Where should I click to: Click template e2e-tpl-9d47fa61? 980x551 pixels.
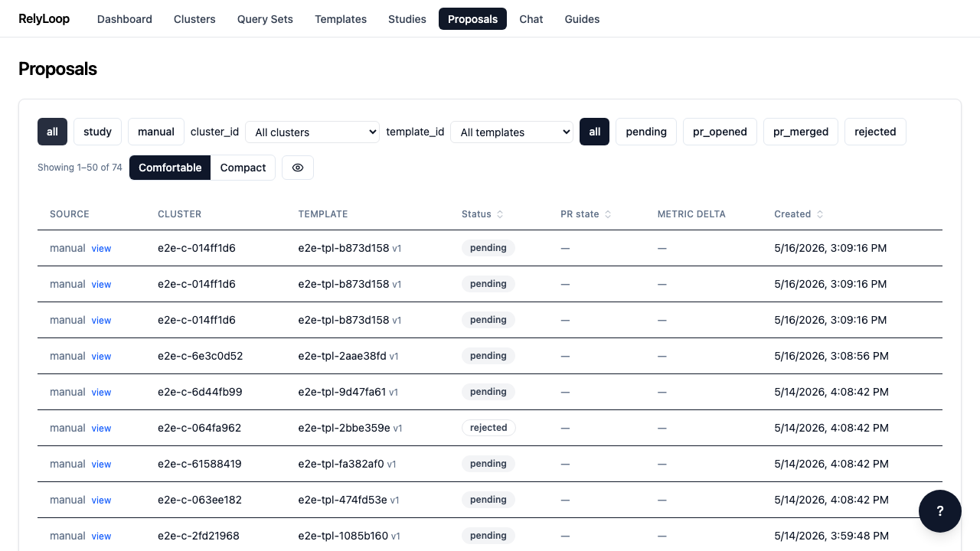click(x=342, y=392)
